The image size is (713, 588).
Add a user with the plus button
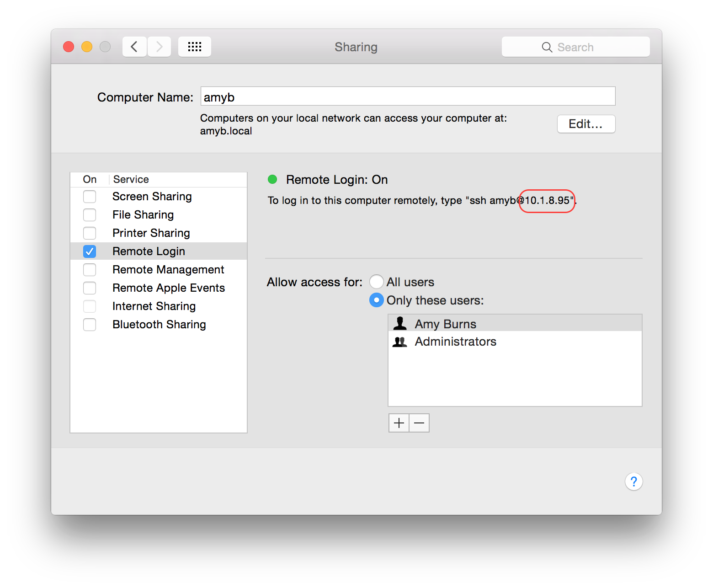(x=399, y=422)
